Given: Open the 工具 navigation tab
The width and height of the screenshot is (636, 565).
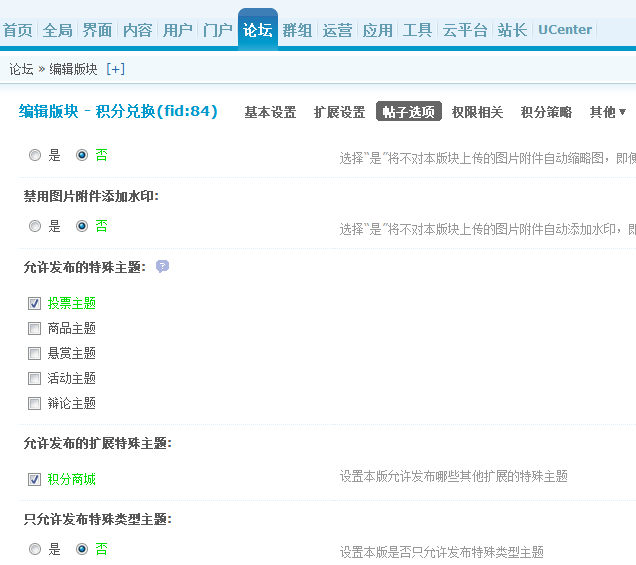Looking at the screenshot, I should point(417,30).
